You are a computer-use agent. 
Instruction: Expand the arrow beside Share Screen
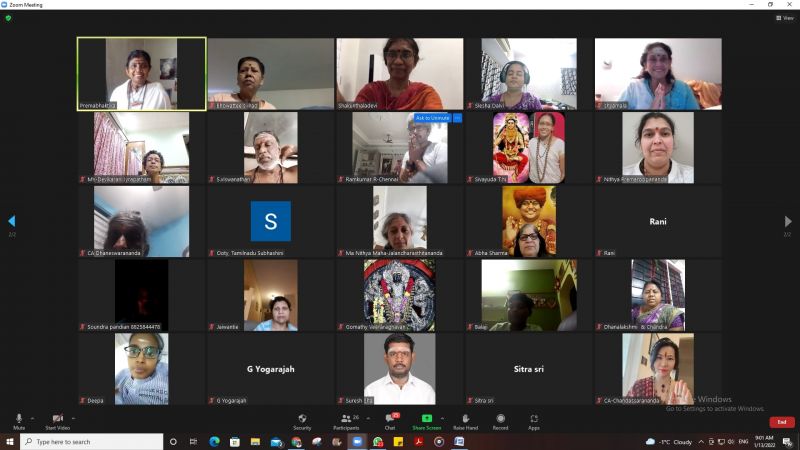(443, 418)
